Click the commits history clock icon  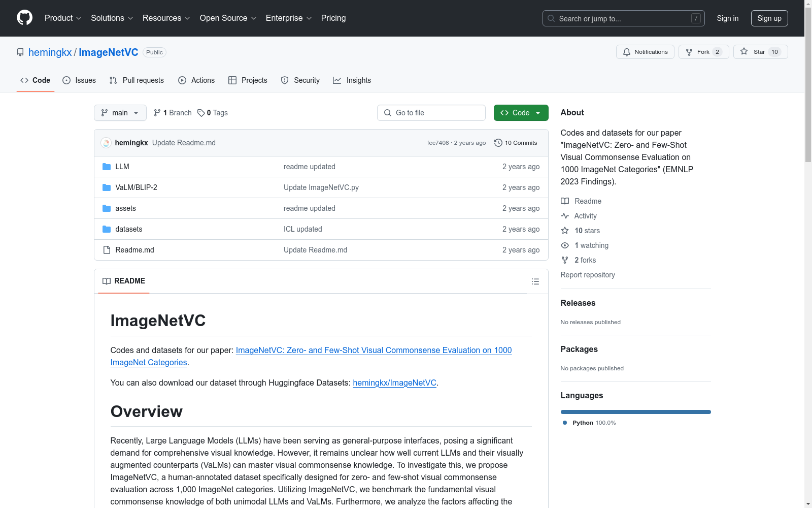tap(498, 143)
